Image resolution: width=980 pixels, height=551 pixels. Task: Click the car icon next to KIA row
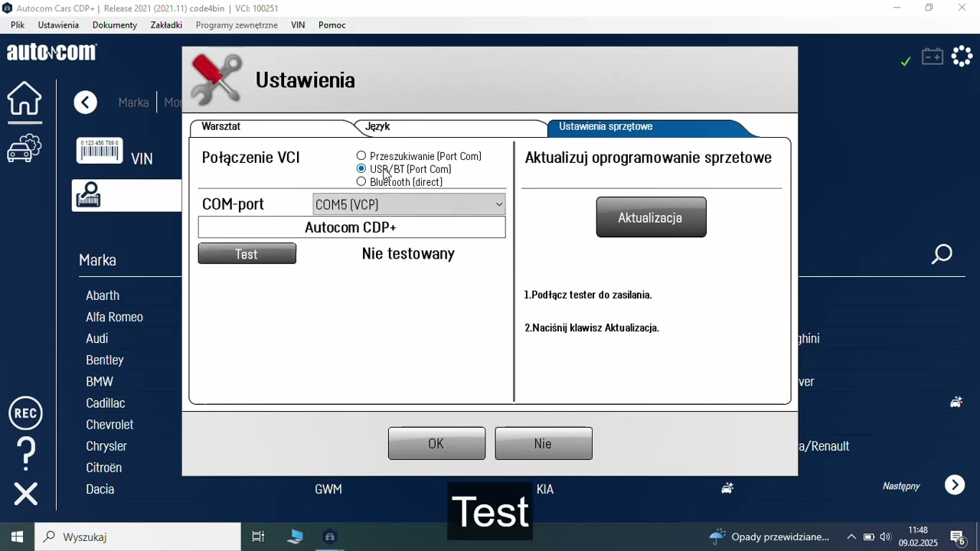tap(727, 488)
